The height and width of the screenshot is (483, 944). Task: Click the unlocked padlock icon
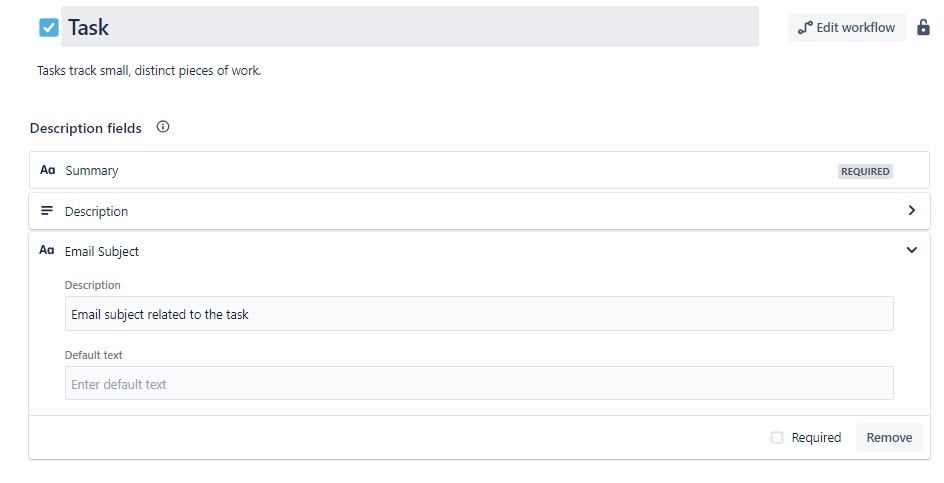(x=923, y=27)
